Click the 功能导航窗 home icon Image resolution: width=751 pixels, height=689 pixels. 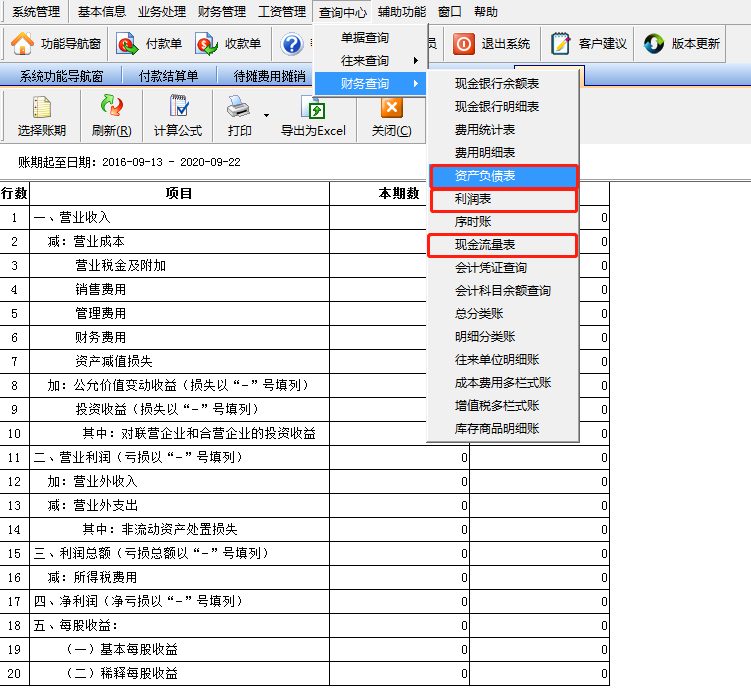point(22,44)
